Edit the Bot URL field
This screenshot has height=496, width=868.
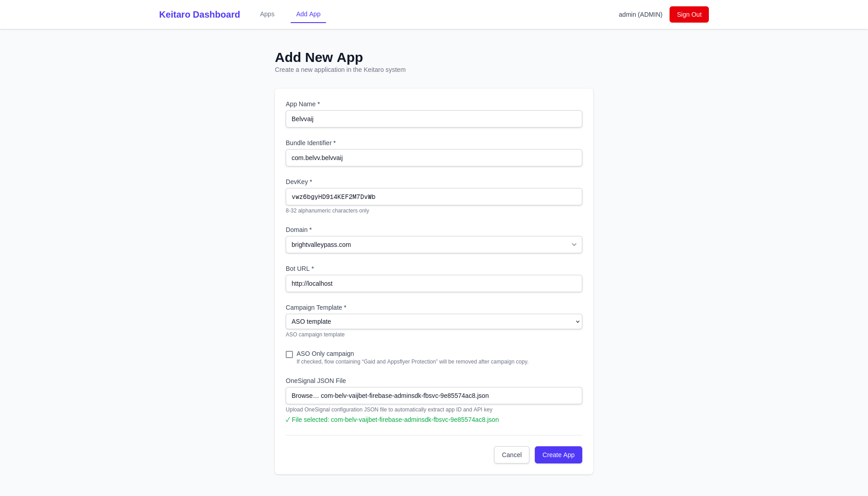click(434, 283)
